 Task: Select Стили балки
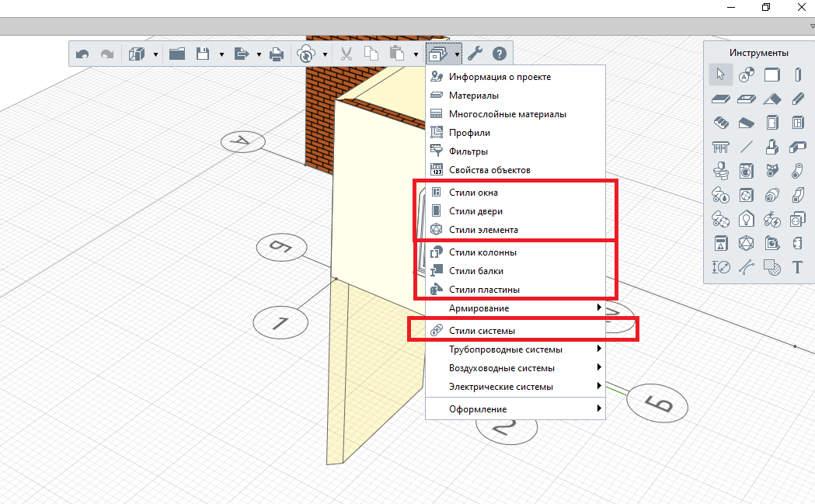point(516,271)
